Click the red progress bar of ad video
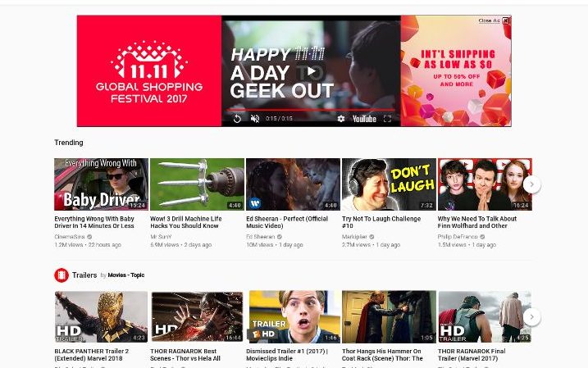The height and width of the screenshot is (368, 588). point(311,110)
